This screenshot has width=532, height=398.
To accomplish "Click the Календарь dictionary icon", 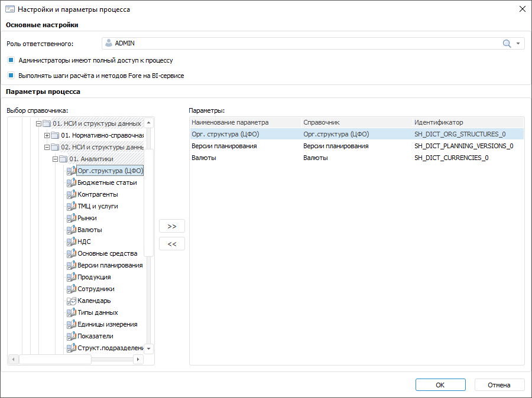I will tap(72, 301).
